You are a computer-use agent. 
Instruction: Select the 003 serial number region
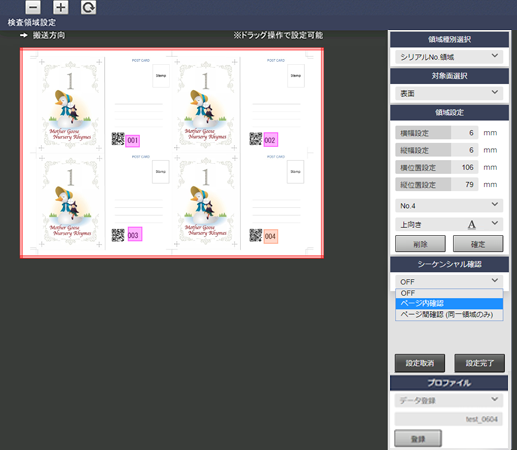pos(134,234)
